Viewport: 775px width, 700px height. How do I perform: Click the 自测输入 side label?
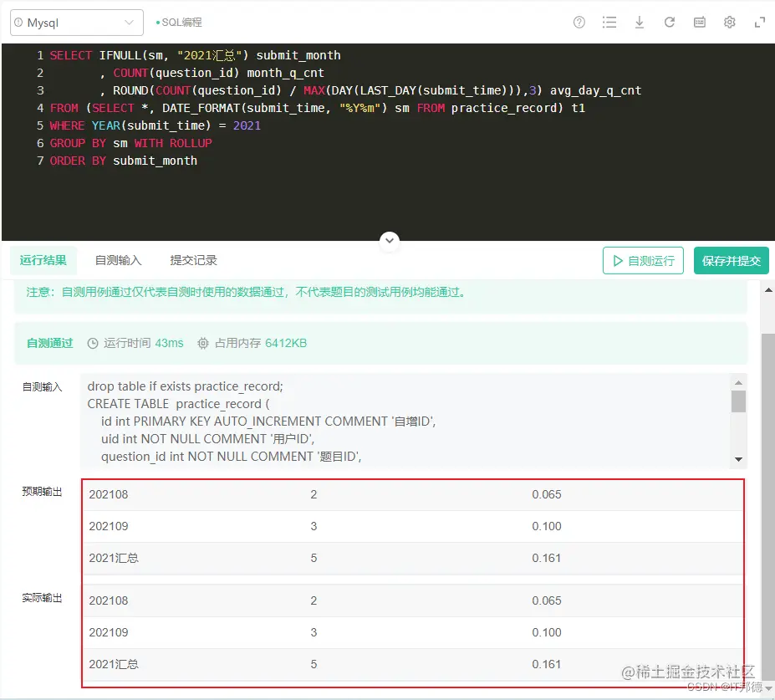[x=42, y=386]
